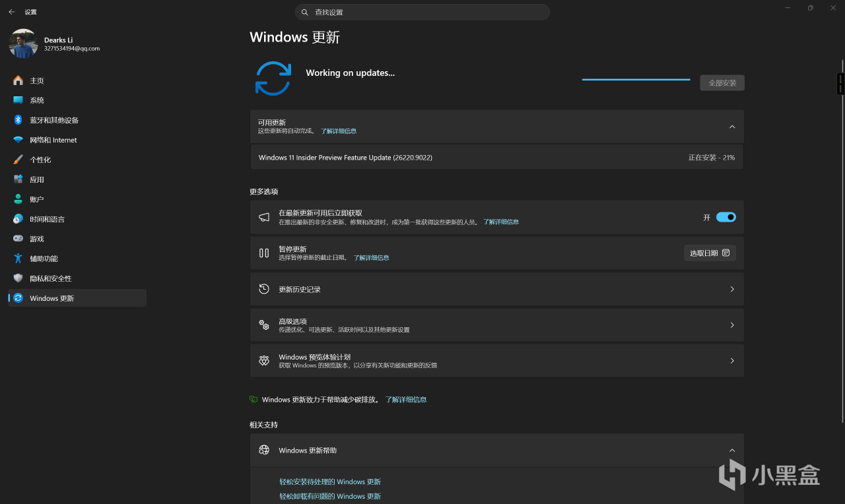Click the home icon beside 主页
This screenshot has height=504, width=845.
point(18,80)
